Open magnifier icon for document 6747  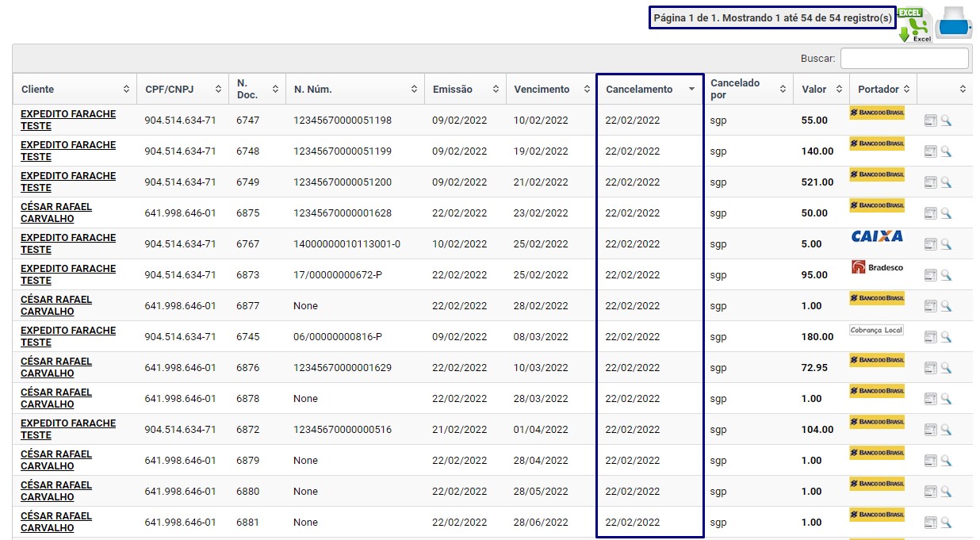point(945,121)
